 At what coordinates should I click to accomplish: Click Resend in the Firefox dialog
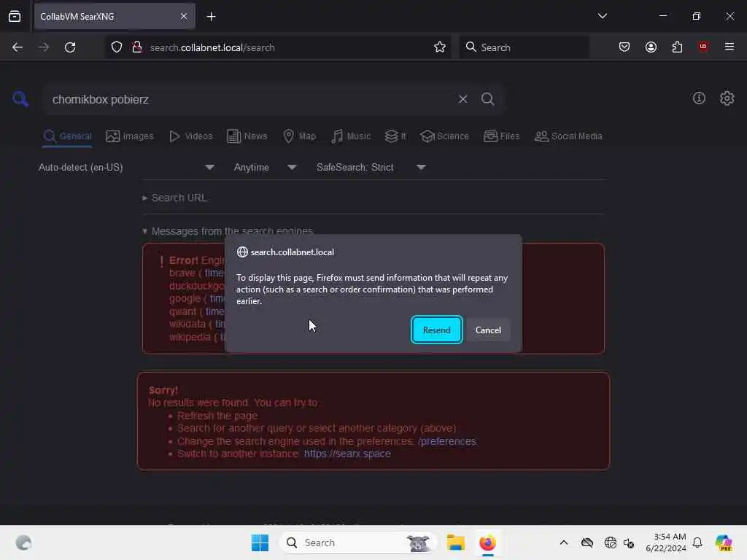coord(436,330)
